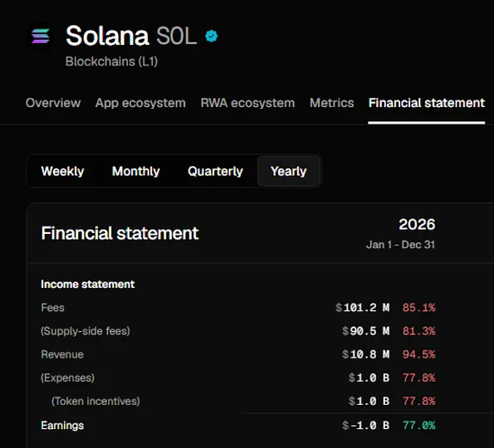Screen dimensions: 494x448
Task: Open the Overview tab
Action: [53, 103]
